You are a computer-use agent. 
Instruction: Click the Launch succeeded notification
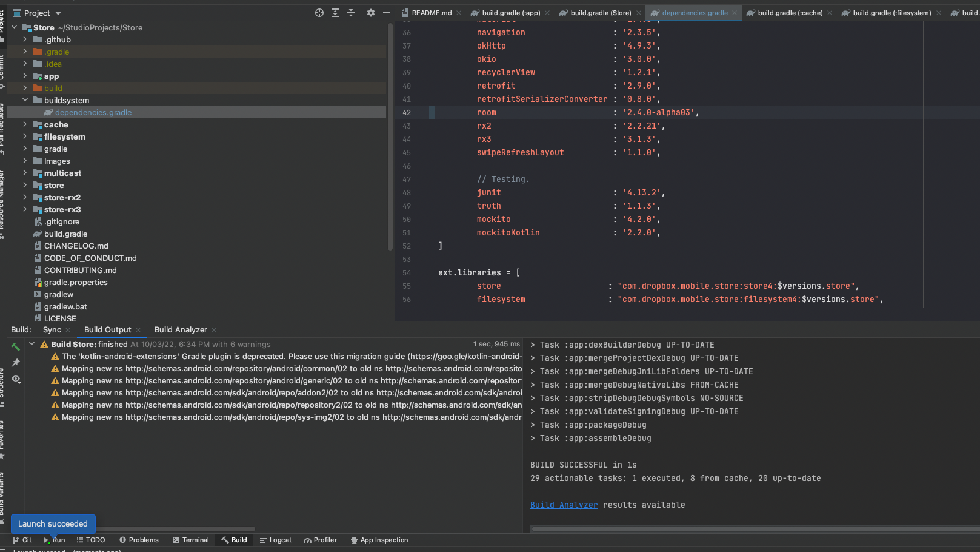[x=53, y=523]
